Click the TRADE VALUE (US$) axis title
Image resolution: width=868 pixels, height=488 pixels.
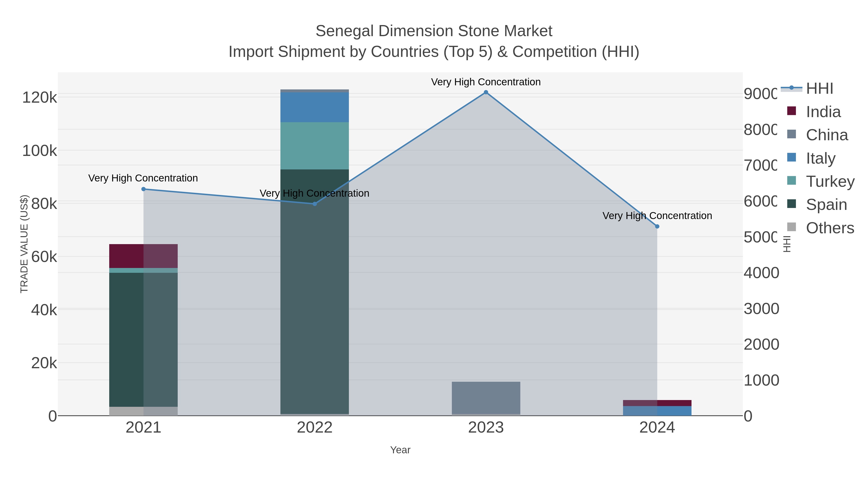24,244
